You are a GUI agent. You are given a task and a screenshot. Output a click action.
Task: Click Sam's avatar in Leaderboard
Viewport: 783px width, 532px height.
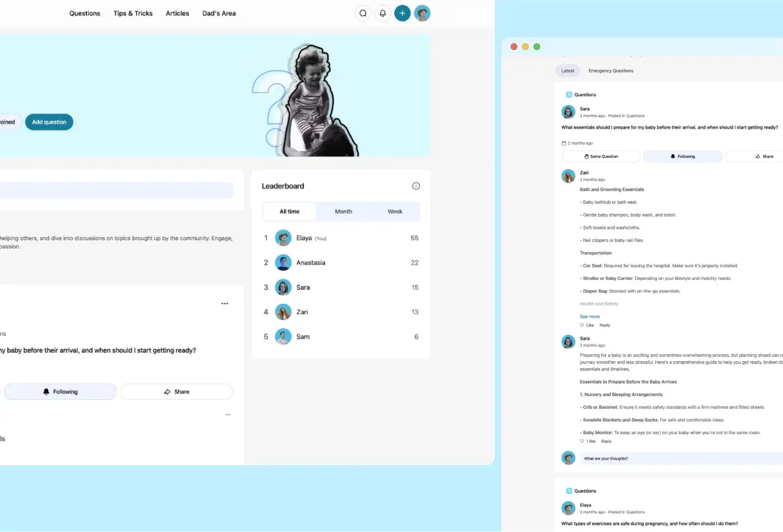(283, 337)
